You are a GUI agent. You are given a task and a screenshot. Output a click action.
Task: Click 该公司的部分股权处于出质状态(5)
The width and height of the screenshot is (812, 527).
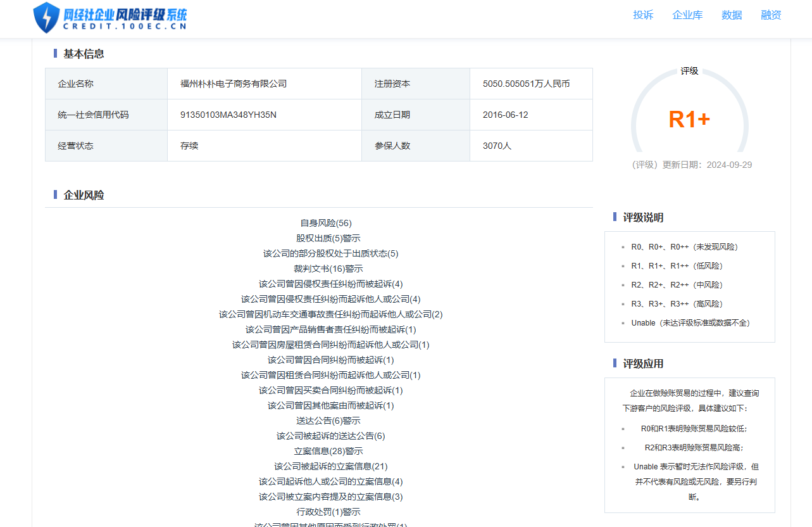pyautogui.click(x=331, y=253)
